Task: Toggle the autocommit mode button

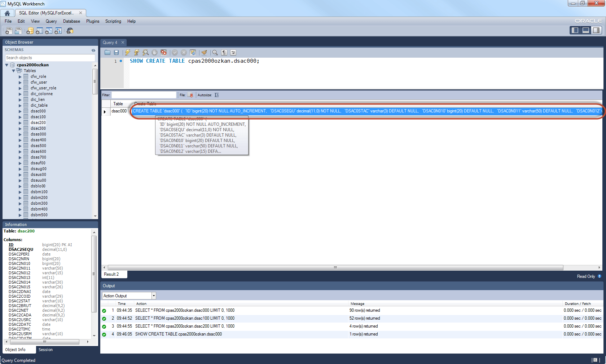Action: (x=193, y=53)
